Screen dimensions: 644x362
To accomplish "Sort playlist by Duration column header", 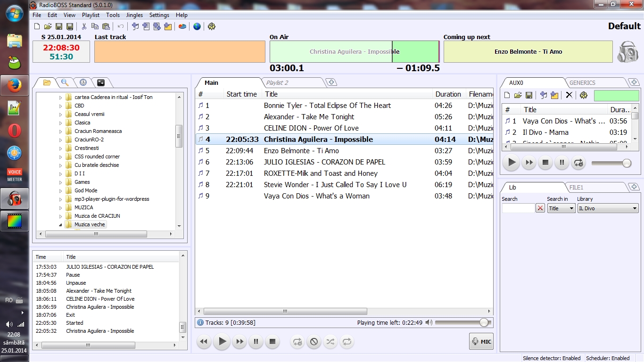I will pos(448,94).
